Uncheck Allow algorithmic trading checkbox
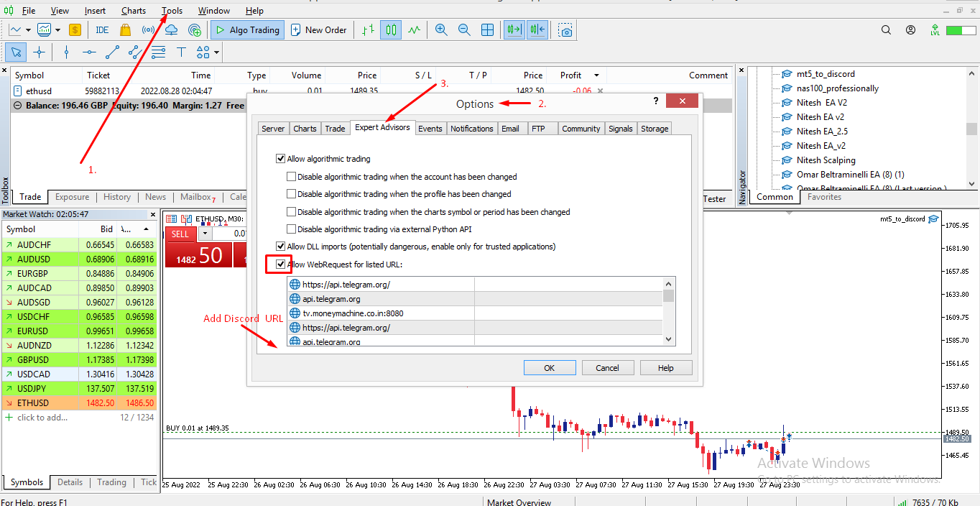 point(281,159)
